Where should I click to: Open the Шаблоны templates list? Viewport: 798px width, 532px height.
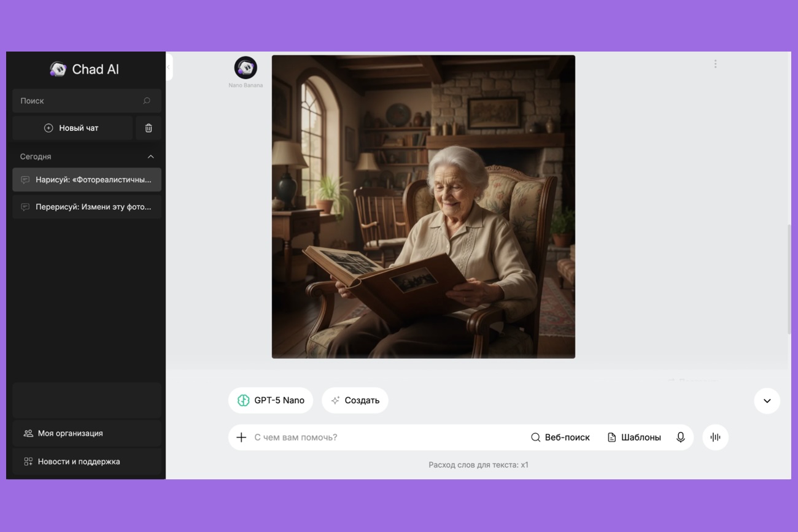634,438
